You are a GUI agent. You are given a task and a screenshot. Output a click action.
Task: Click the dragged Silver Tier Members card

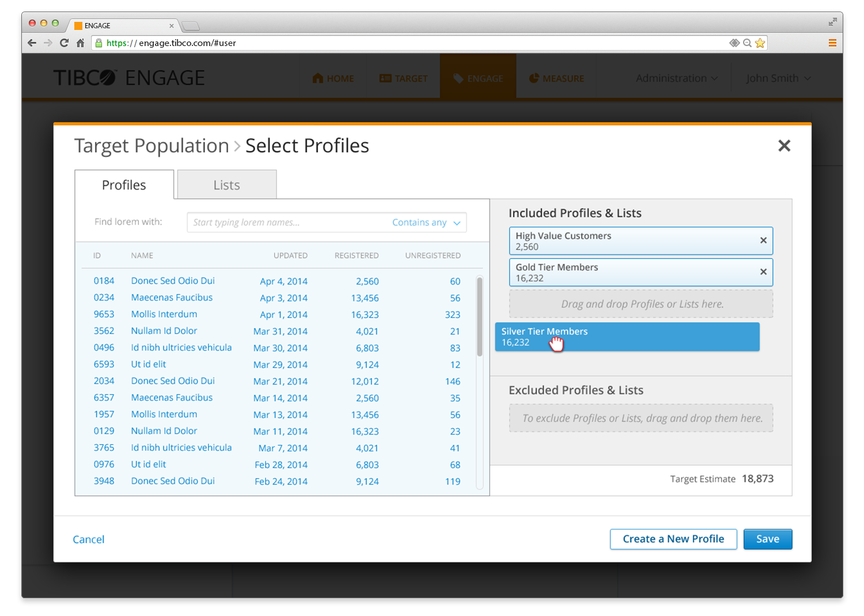627,337
